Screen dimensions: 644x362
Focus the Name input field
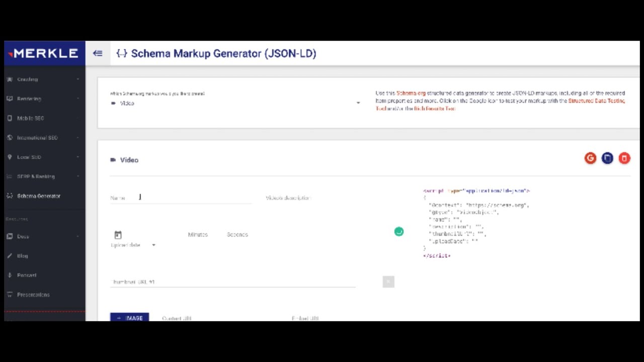[x=181, y=198]
